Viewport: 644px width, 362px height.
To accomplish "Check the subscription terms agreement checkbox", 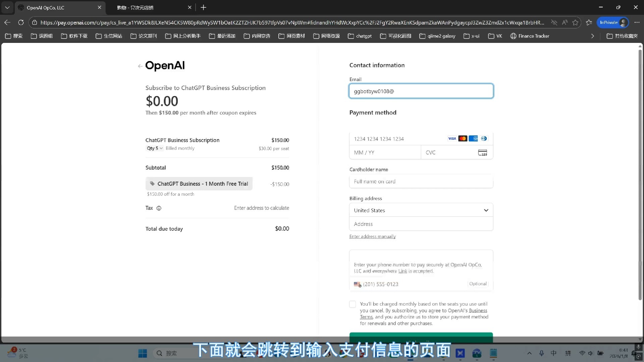I will tap(353, 304).
